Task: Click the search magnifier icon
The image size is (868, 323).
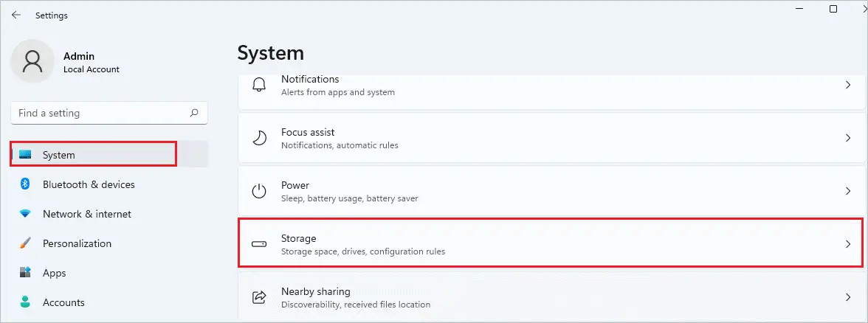Action: [x=194, y=113]
